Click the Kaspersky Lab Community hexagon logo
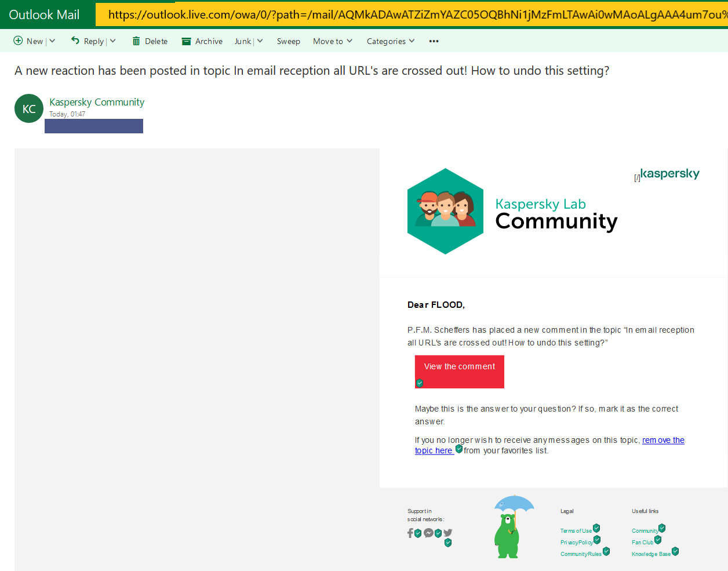Image resolution: width=728 pixels, height=571 pixels. pyautogui.click(x=445, y=211)
